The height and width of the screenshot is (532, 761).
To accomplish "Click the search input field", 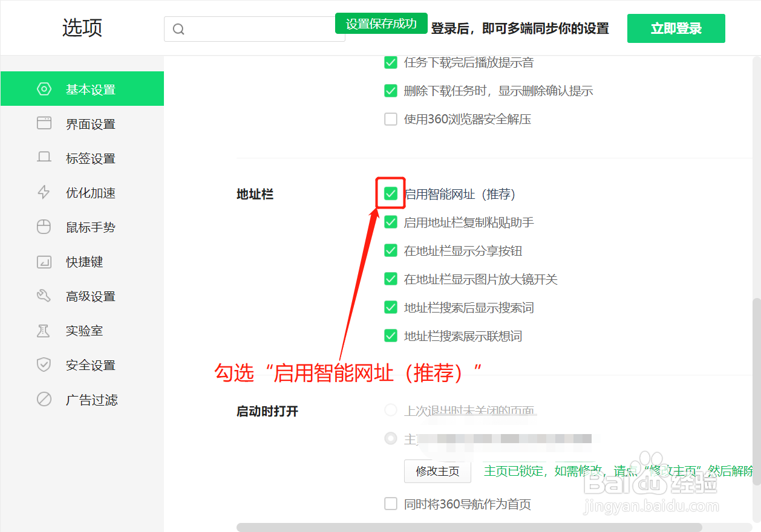I will 254,28.
